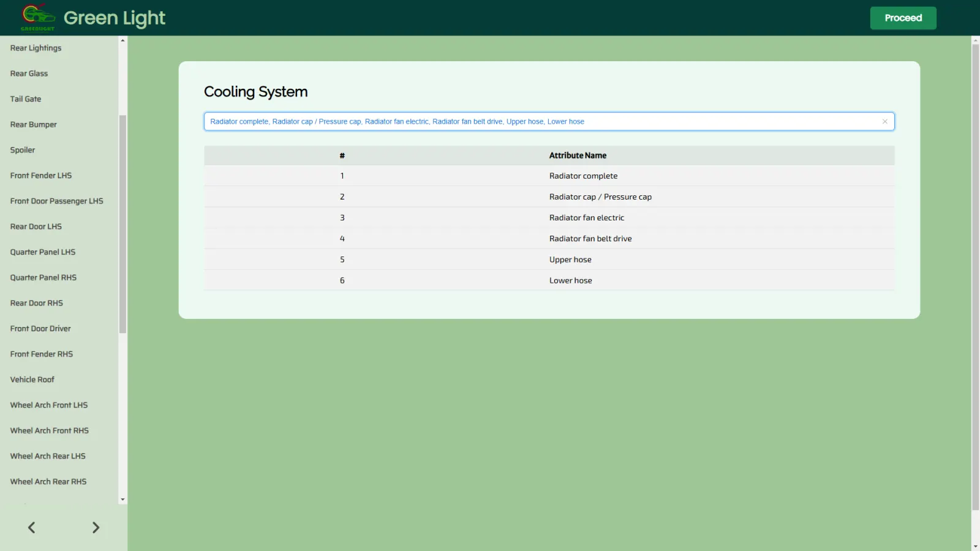Select Front Fender LHS

[41, 176]
